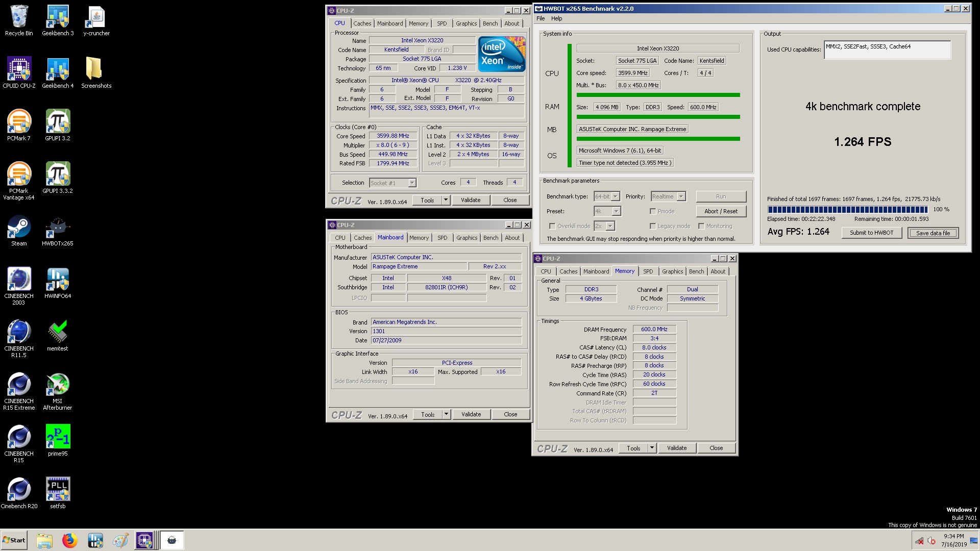
Task: Toggle the Pmode checkbox
Action: click(653, 211)
